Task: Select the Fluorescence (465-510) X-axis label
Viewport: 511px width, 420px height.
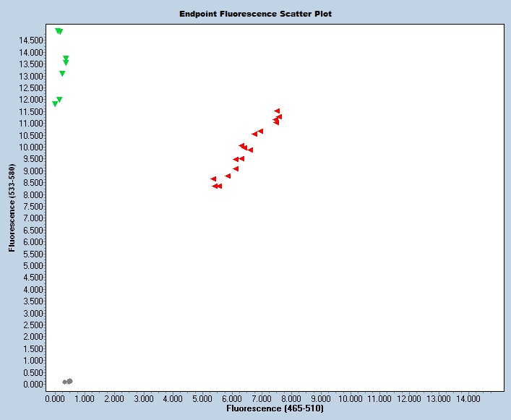Action: (275, 409)
